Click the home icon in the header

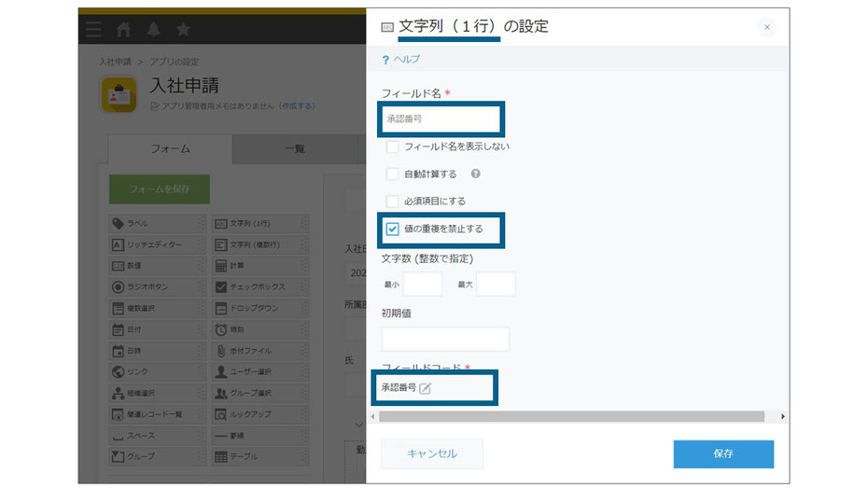coord(123,29)
